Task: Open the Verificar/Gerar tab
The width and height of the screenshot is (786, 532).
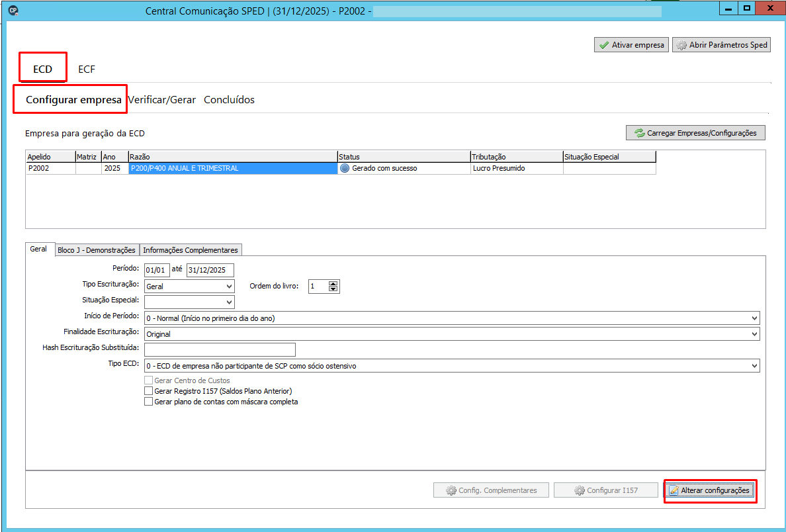Action: click(x=162, y=100)
